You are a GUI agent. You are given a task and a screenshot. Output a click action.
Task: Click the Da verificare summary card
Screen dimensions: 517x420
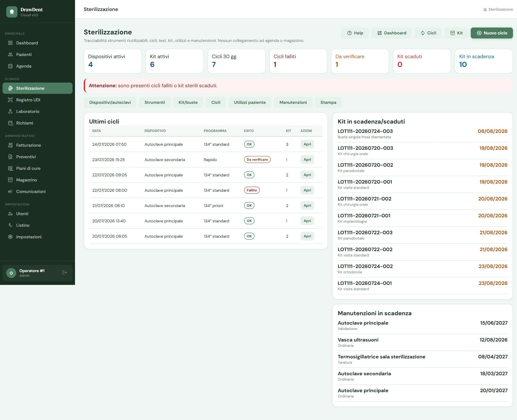point(360,61)
